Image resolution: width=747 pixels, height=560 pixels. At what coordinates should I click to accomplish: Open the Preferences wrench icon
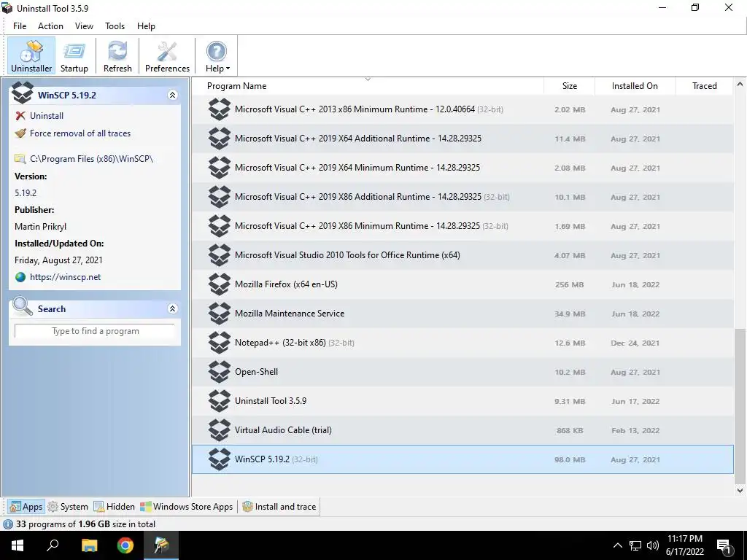click(x=167, y=51)
